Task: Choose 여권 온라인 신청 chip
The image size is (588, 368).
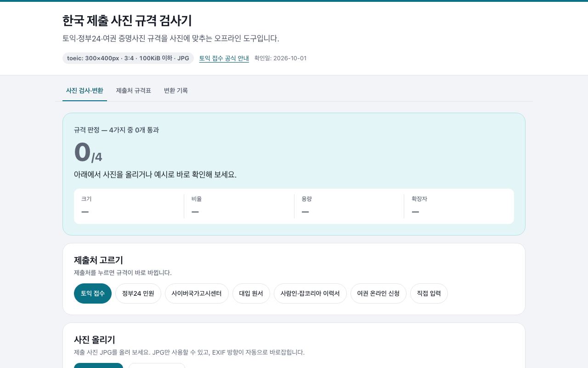Action: [x=379, y=293]
